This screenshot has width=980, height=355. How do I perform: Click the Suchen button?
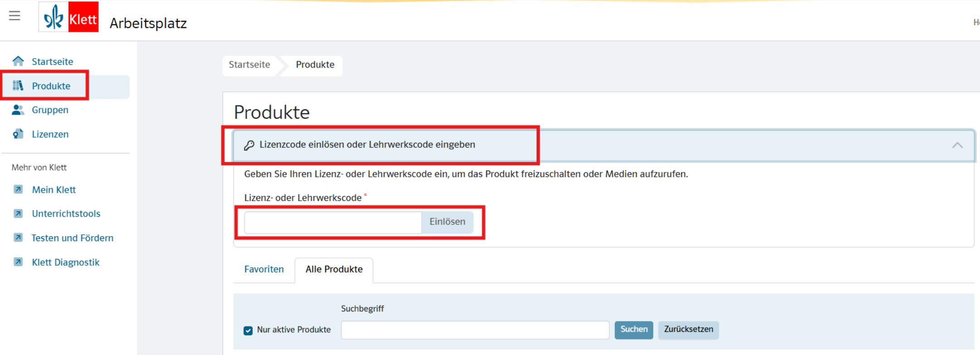click(634, 330)
